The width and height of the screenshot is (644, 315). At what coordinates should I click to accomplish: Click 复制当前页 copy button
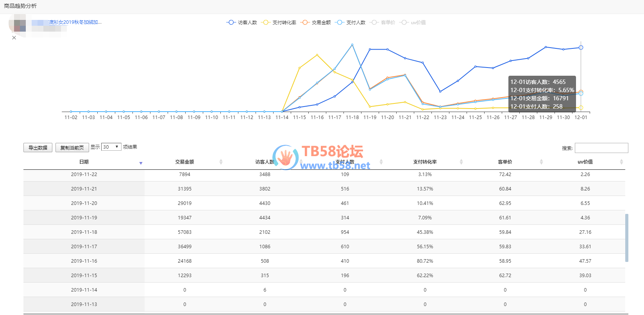click(x=72, y=148)
